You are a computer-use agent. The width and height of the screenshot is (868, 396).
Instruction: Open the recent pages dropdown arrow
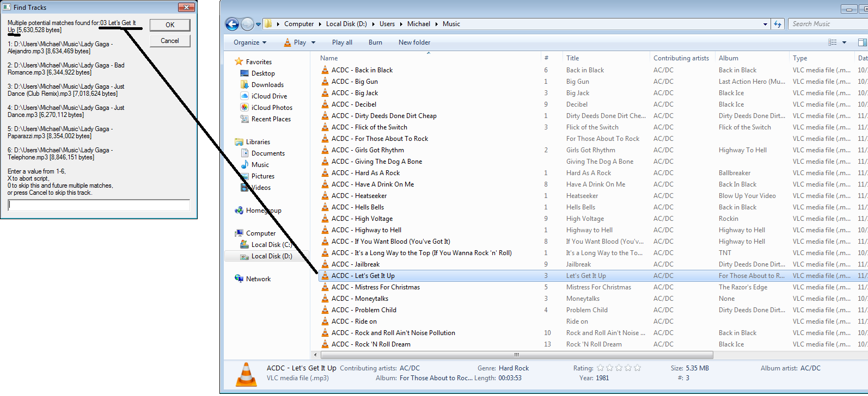pyautogui.click(x=258, y=24)
